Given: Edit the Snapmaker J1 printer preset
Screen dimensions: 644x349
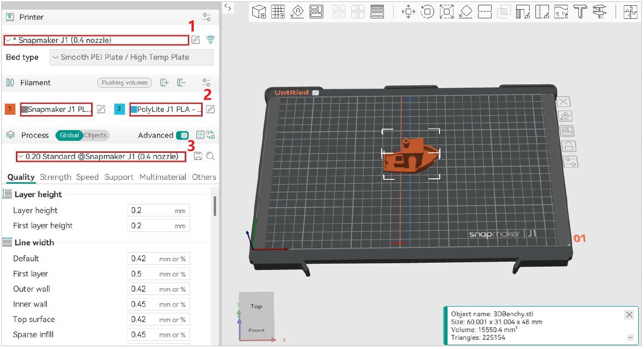Looking at the screenshot, I should click(x=195, y=40).
